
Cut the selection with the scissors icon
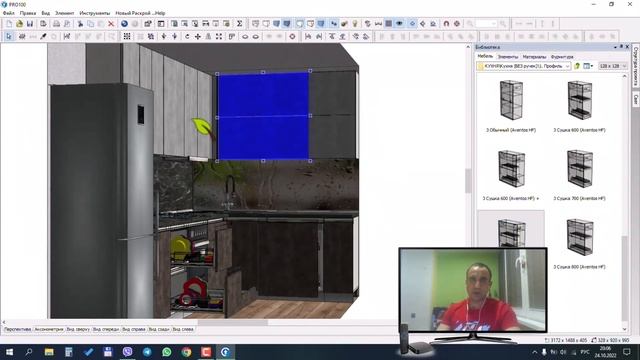80,24
